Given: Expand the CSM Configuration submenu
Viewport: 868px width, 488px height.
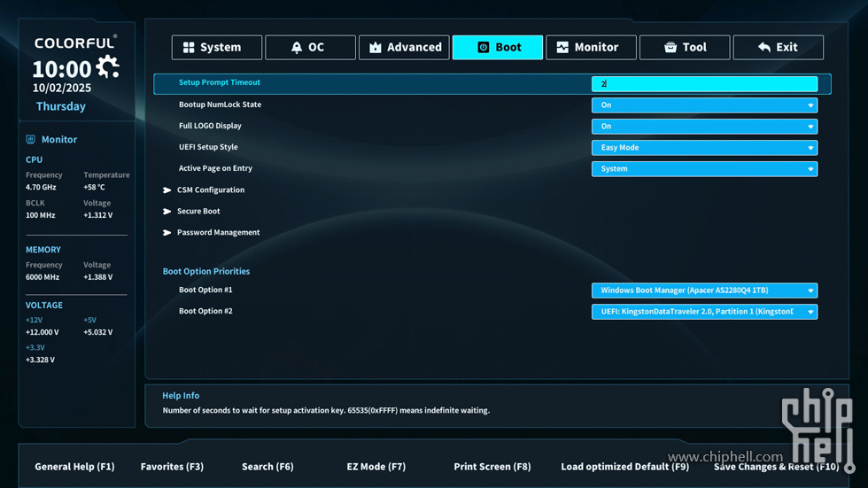Looking at the screenshot, I should click(210, 190).
